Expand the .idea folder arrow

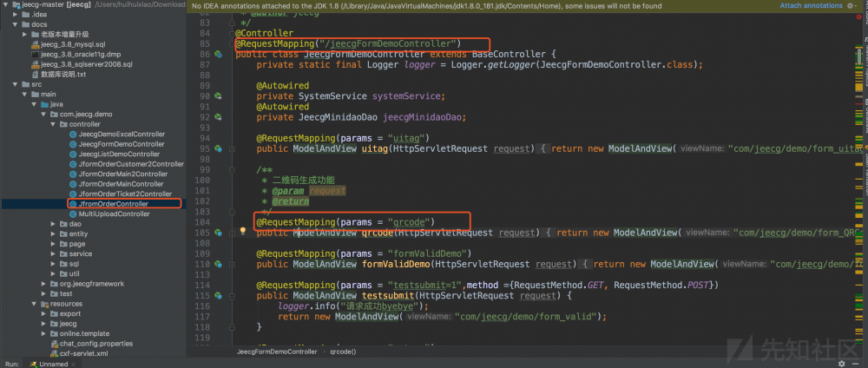tap(16, 15)
